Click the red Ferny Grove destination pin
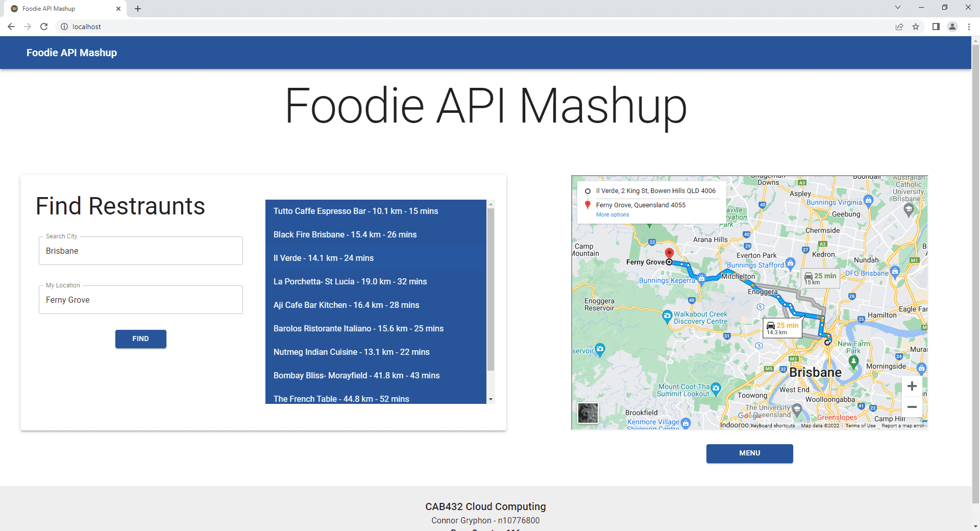Screen dimensions: 980x531 669,253
